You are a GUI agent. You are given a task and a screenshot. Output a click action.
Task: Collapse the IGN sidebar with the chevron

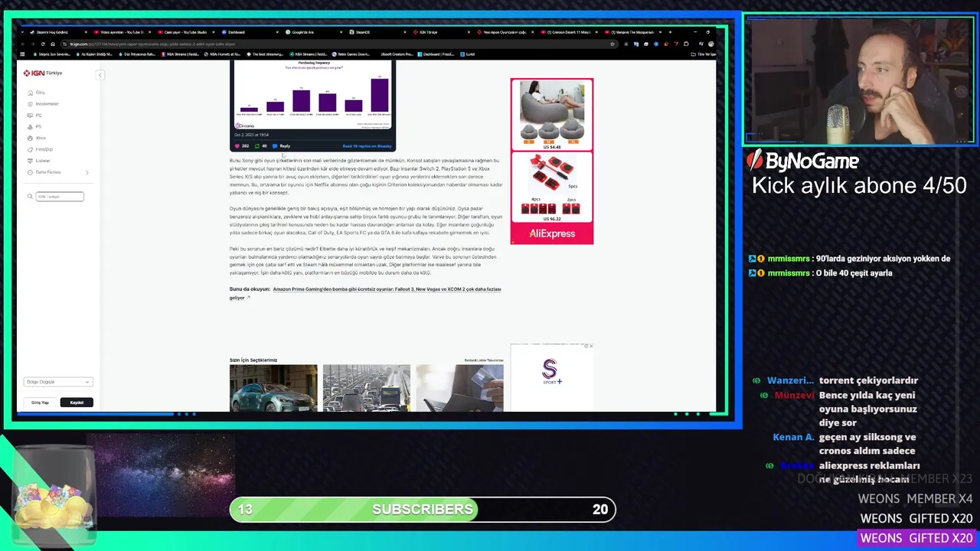[100, 74]
